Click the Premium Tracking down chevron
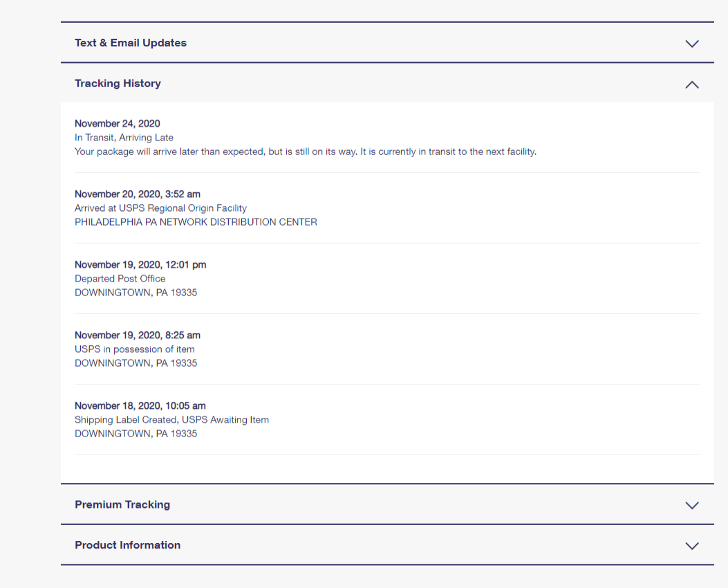 pos(691,505)
